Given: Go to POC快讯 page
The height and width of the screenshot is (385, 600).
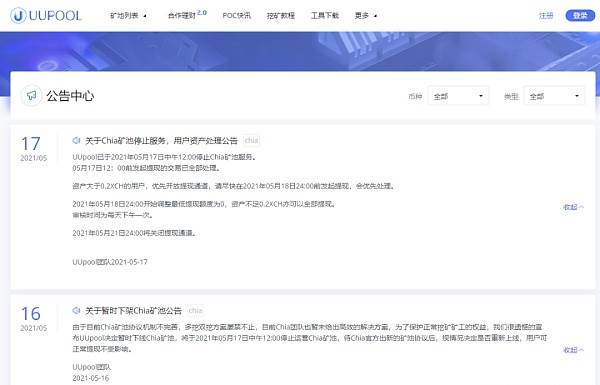Looking at the screenshot, I should pyautogui.click(x=236, y=16).
